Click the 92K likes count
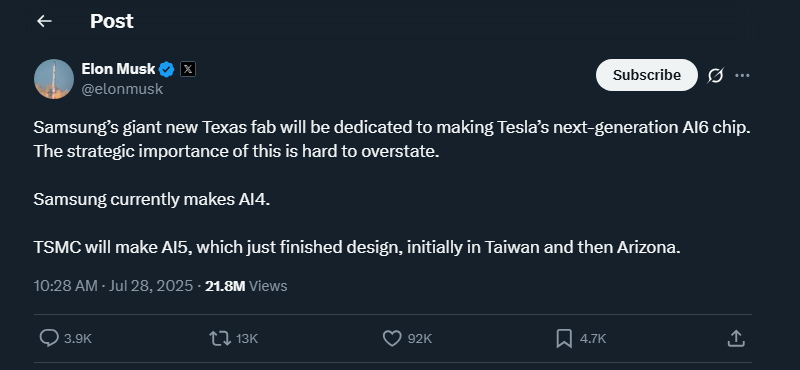 (x=419, y=338)
